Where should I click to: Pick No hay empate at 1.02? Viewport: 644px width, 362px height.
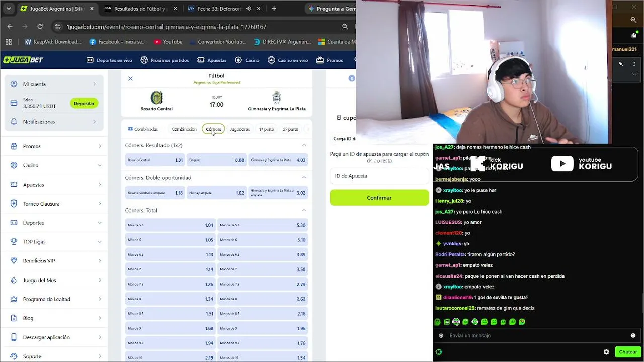coord(216,193)
